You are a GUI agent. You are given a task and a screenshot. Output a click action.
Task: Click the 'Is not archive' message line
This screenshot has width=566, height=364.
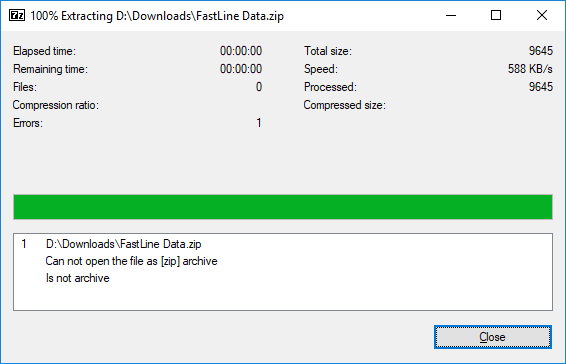click(78, 278)
